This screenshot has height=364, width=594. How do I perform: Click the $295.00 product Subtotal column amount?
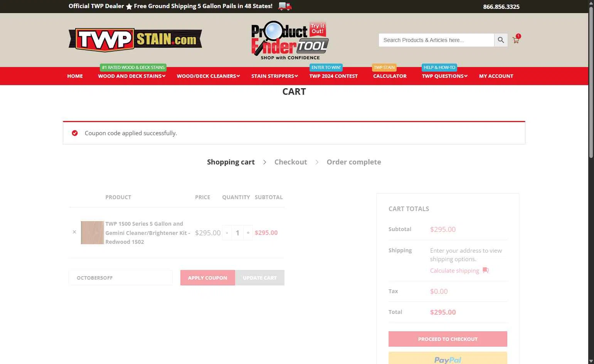tap(266, 233)
